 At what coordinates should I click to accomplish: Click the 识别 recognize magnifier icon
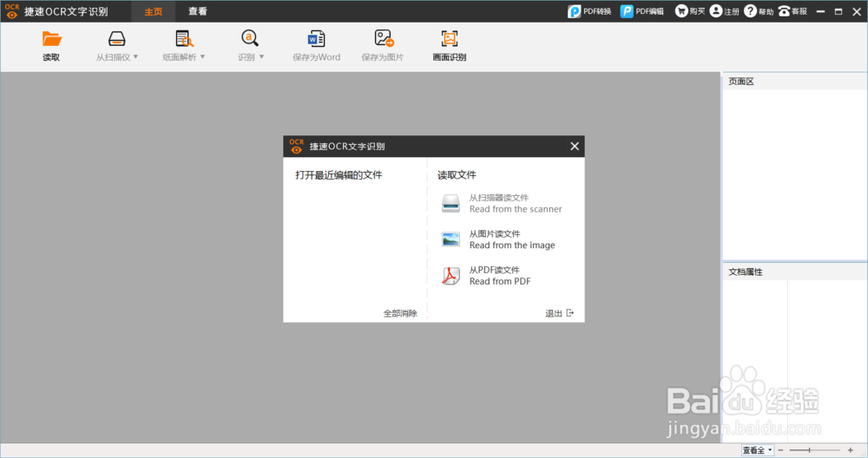(250, 38)
